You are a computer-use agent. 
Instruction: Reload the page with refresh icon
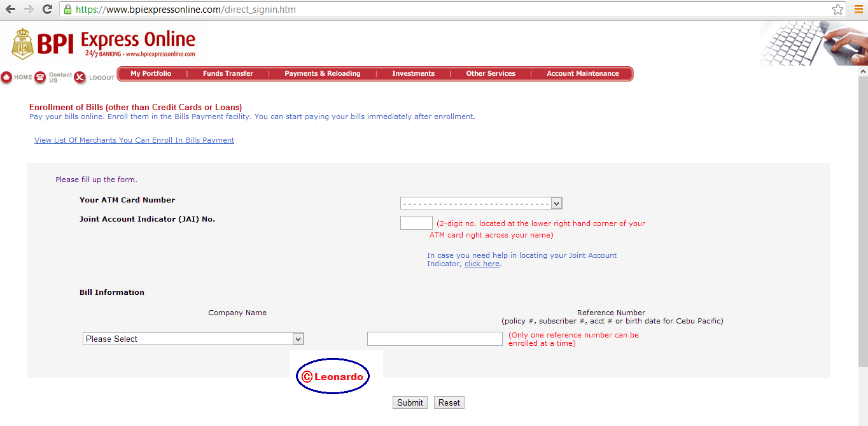coord(47,10)
